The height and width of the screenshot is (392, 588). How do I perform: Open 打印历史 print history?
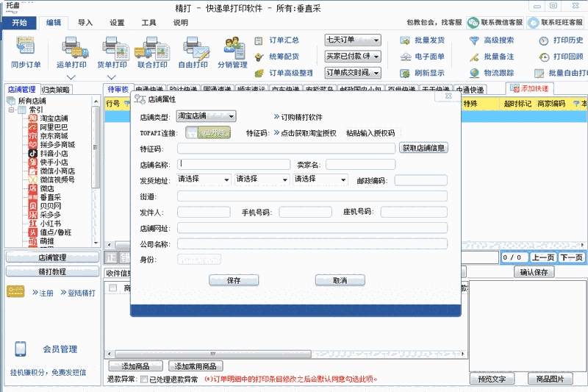[561, 40]
